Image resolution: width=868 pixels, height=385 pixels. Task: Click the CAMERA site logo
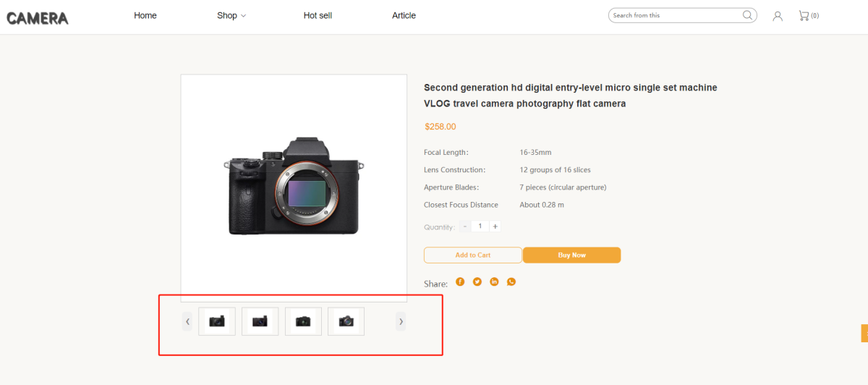pyautogui.click(x=38, y=18)
